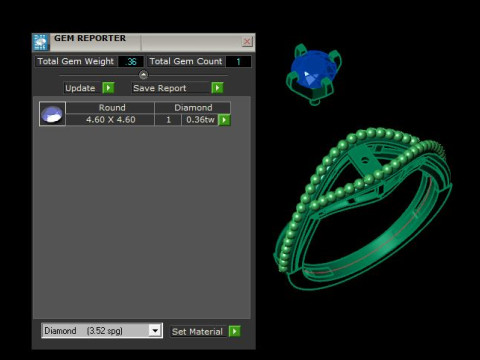Viewport: 480px width, 360px height.
Task: Click the Total Gem Weight value .36
Action: coord(131,62)
